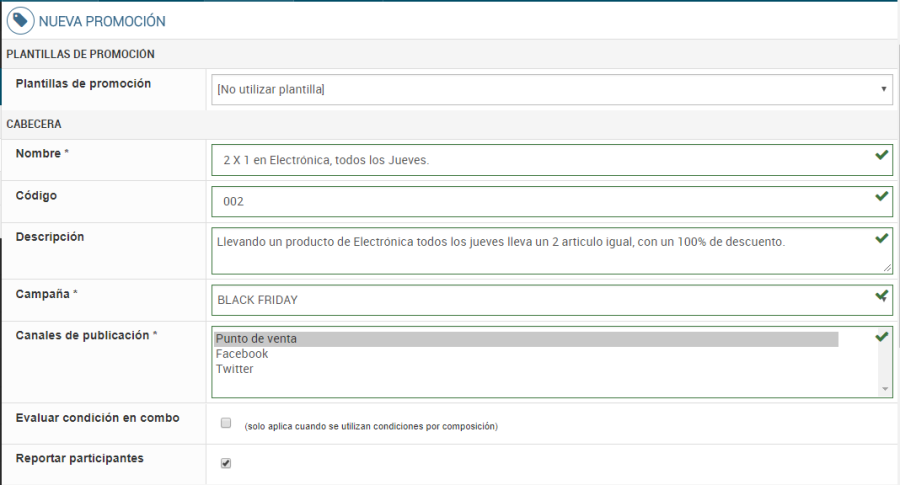The height and width of the screenshot is (485, 900).
Task: Click the CABECERA section header
Action: pyautogui.click(x=34, y=124)
